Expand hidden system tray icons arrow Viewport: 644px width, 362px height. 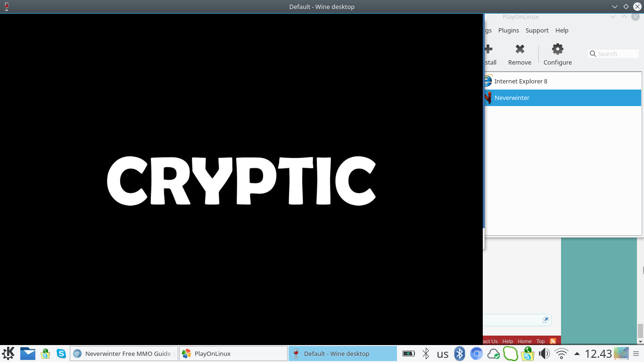[x=577, y=354]
